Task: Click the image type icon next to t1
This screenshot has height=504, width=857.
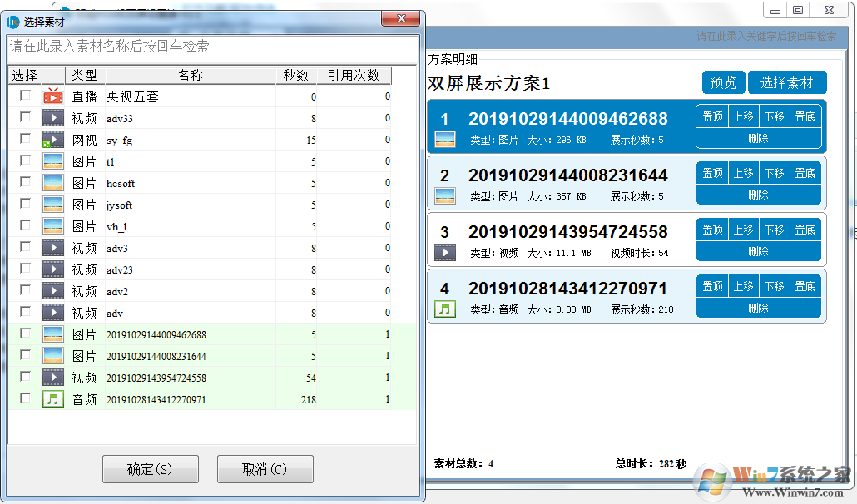Action: tap(53, 161)
